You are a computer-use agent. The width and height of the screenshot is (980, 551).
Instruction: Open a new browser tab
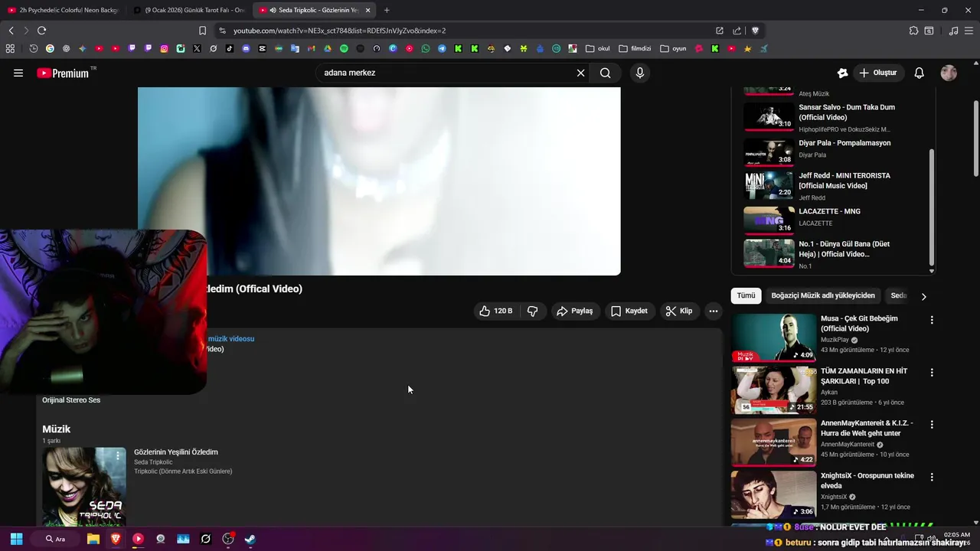387,10
